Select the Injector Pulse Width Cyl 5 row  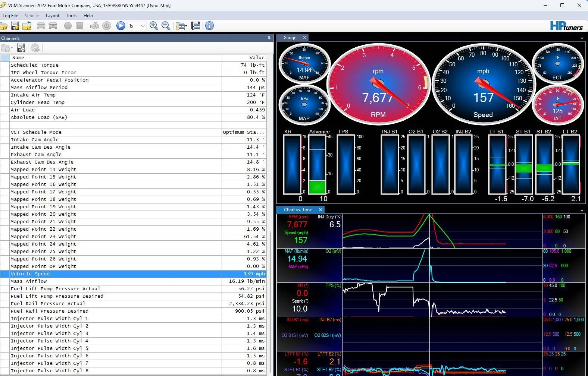click(133, 348)
